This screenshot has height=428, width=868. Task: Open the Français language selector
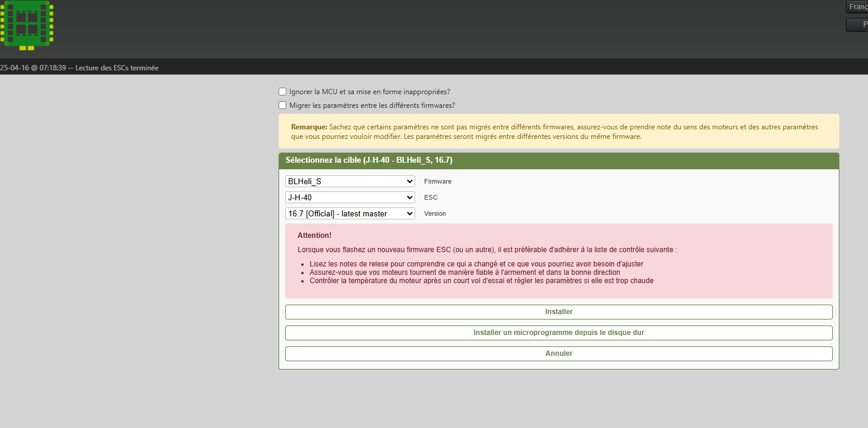857,7
